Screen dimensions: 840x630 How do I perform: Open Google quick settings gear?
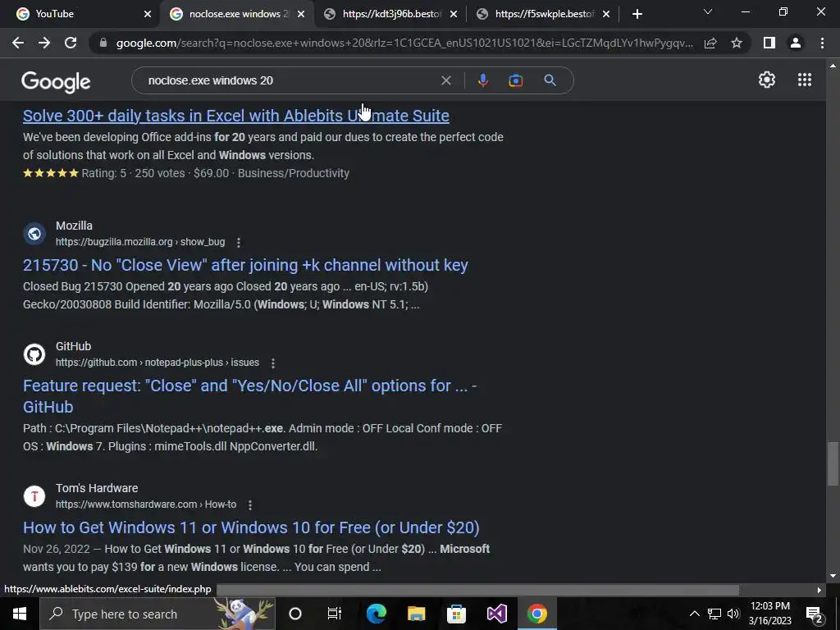pos(767,80)
